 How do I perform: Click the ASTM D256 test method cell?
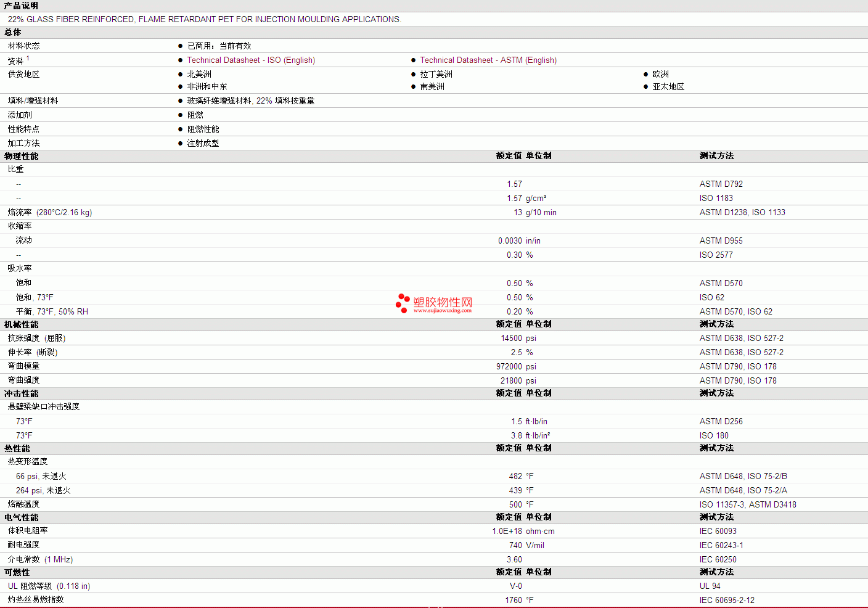coord(721,421)
